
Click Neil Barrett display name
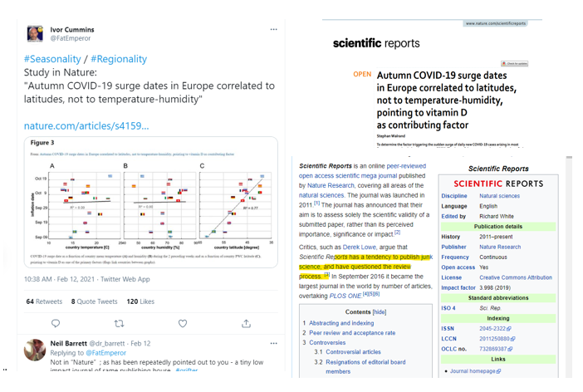coord(68,343)
